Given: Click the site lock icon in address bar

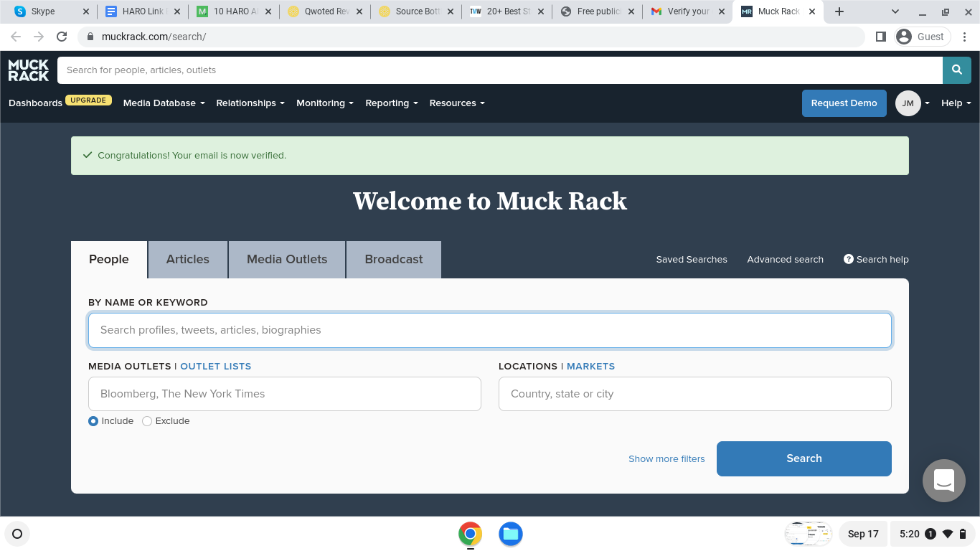Looking at the screenshot, I should click(90, 37).
